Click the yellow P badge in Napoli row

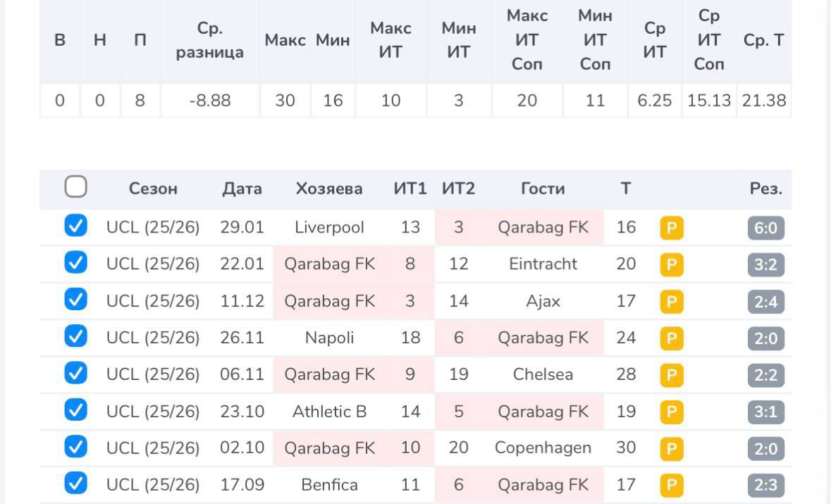pyautogui.click(x=671, y=339)
